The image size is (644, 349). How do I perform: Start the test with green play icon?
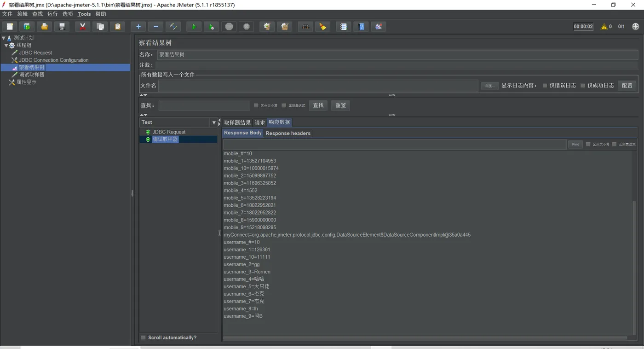point(194,27)
